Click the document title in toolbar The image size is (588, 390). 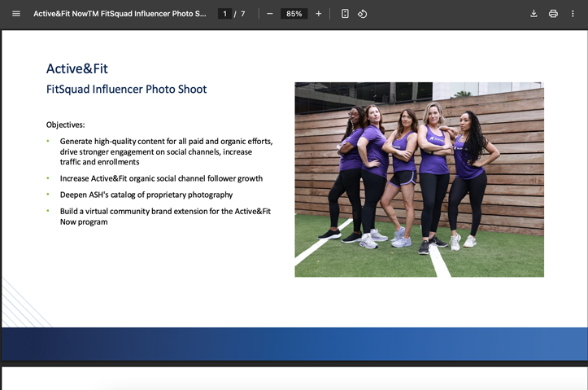[x=120, y=14]
